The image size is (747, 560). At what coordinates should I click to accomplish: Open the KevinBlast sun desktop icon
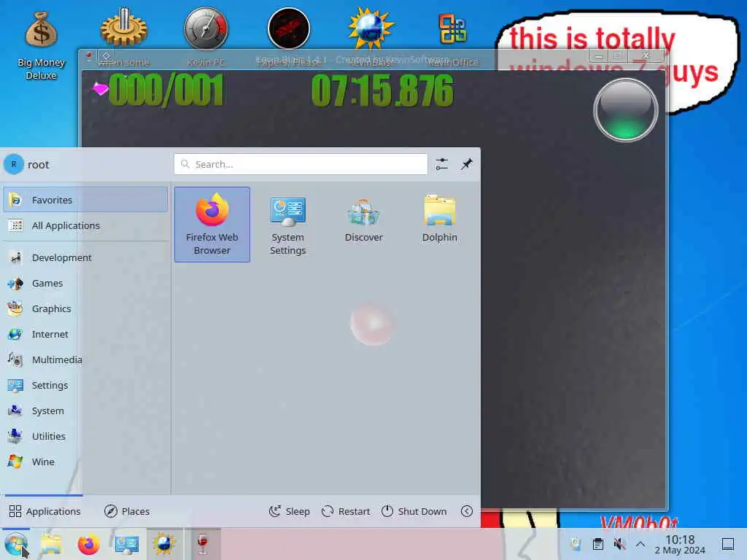pos(371,36)
